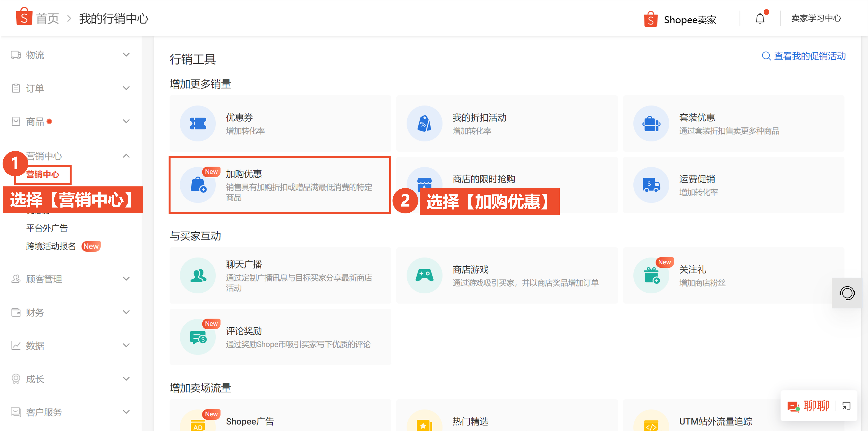
Task: Click the 运费促销 truck icon
Action: tap(651, 185)
